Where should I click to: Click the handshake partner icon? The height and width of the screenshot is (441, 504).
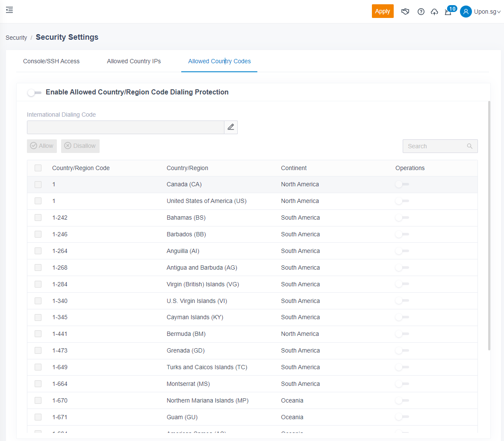(x=405, y=12)
